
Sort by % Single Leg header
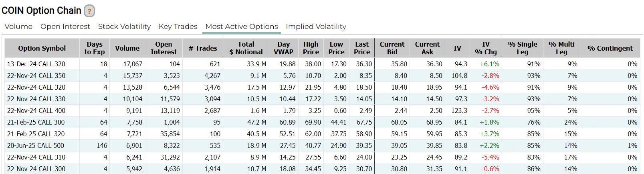(523, 48)
